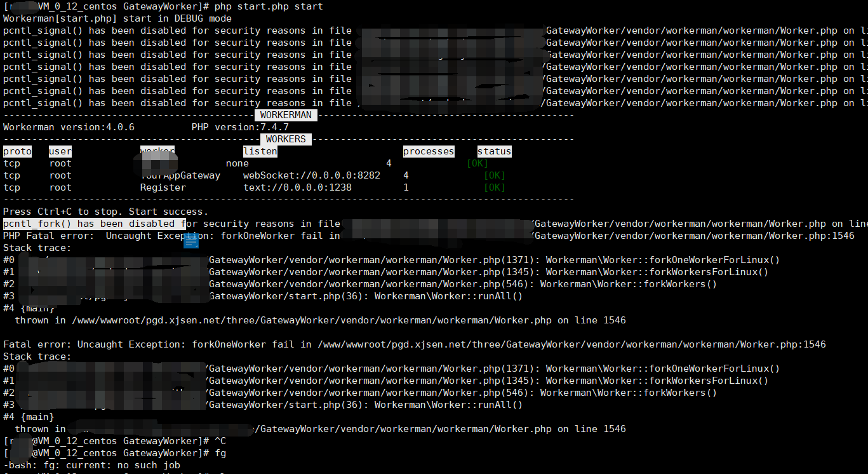Click the 'status' column header

click(494, 151)
